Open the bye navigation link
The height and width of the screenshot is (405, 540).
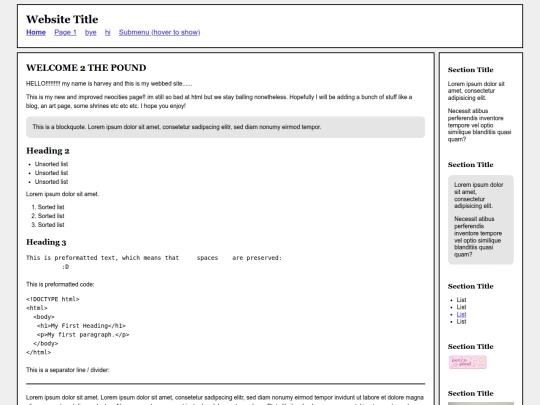pyautogui.click(x=91, y=32)
